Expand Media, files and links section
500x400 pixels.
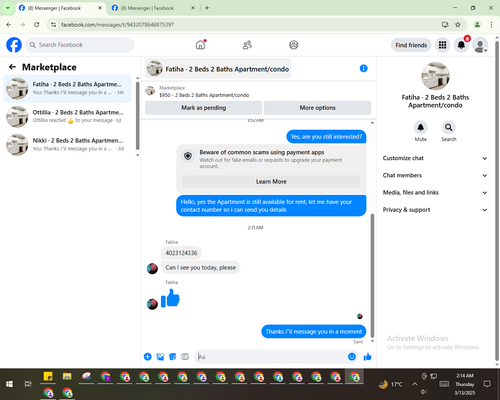coord(435,193)
